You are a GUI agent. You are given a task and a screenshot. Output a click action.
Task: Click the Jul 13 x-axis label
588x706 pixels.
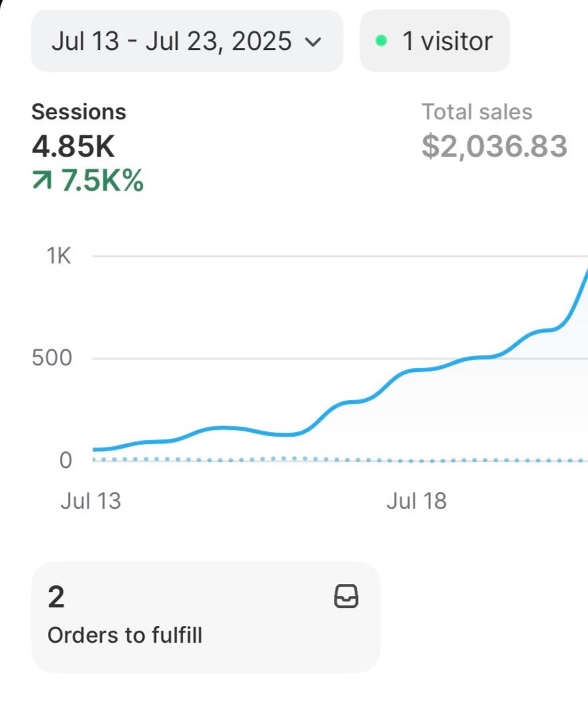click(x=91, y=501)
